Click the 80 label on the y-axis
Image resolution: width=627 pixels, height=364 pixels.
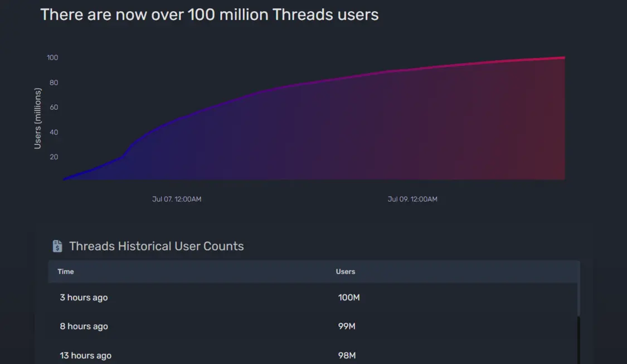point(54,82)
